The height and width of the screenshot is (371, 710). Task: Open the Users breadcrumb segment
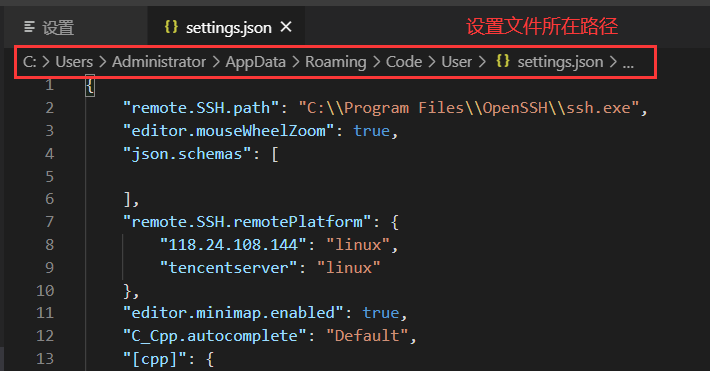pos(74,62)
